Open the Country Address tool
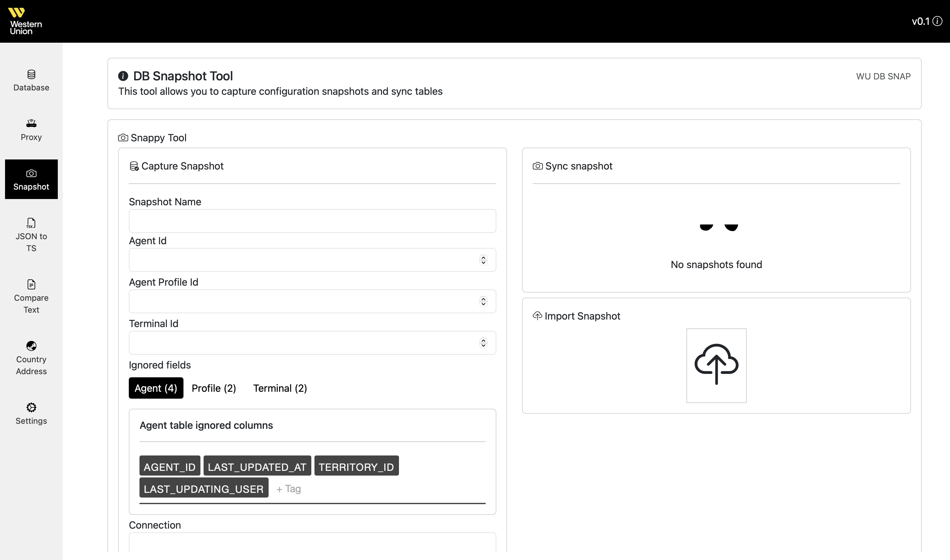The width and height of the screenshot is (950, 560). tap(31, 358)
